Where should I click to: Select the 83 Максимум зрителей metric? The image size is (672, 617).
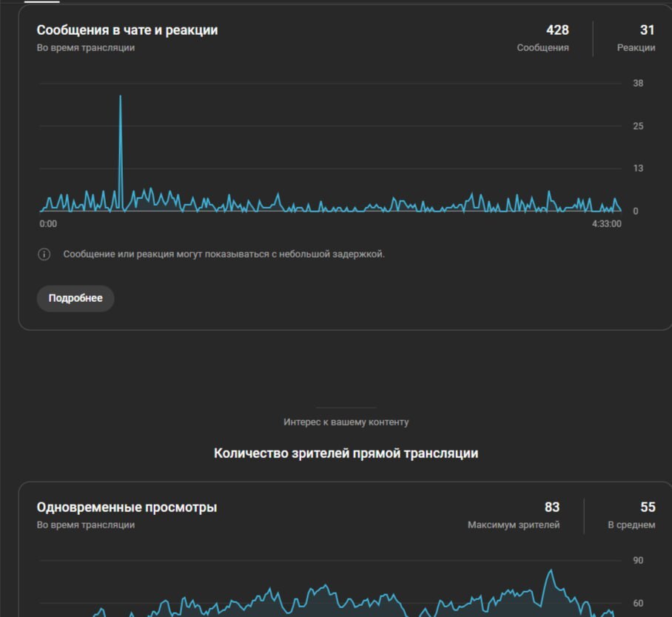(x=514, y=515)
